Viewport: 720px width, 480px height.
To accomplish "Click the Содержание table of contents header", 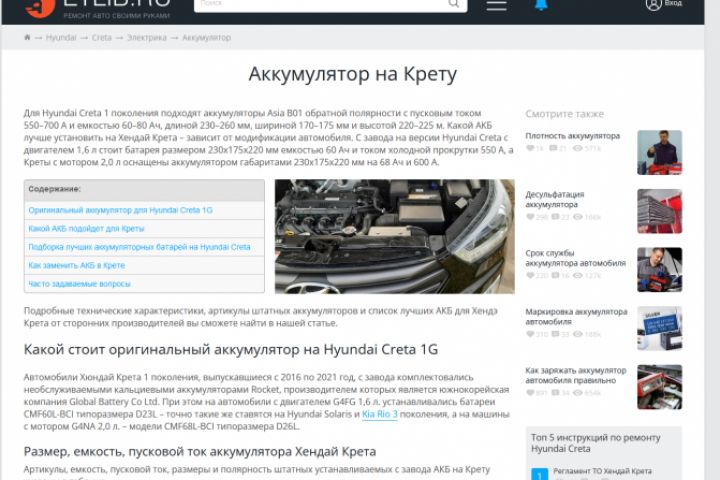I will click(x=55, y=189).
